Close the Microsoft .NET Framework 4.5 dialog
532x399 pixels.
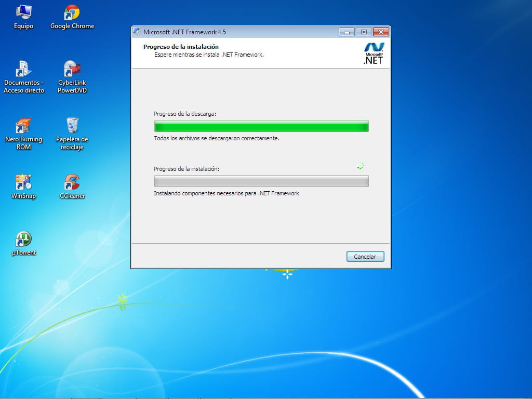tap(381, 32)
